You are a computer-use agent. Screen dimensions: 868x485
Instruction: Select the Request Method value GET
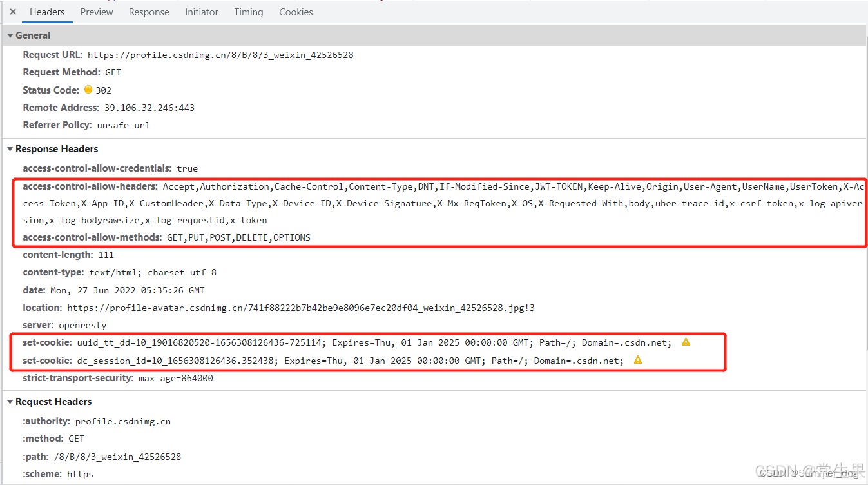113,72
